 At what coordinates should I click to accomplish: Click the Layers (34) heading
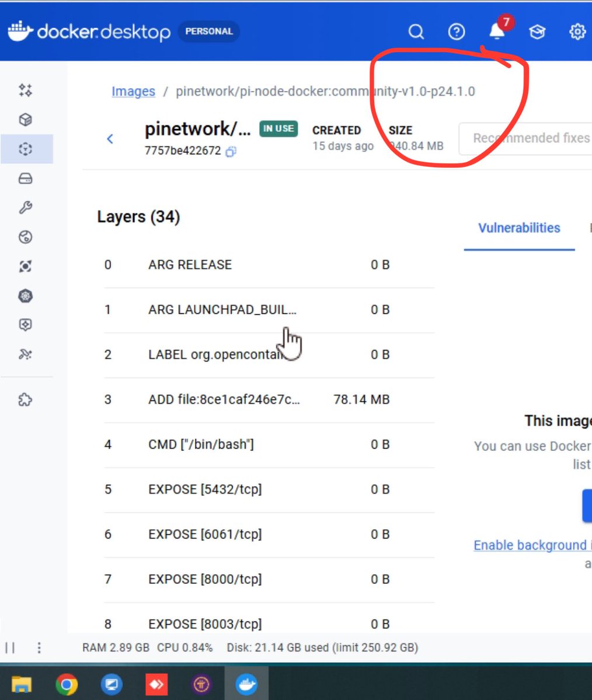point(138,217)
